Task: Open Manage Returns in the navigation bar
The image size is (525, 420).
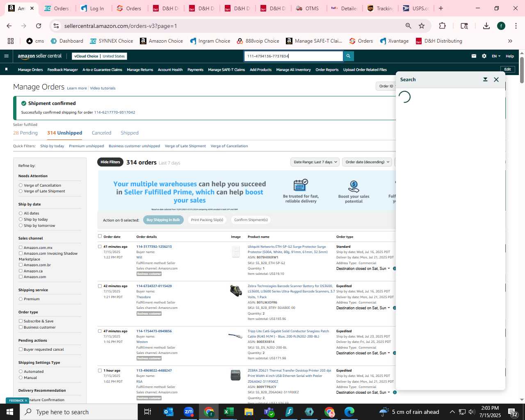Action: [x=140, y=70]
